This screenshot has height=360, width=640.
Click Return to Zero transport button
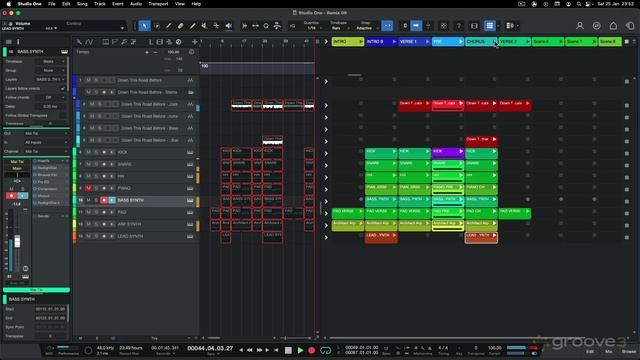click(x=276, y=350)
